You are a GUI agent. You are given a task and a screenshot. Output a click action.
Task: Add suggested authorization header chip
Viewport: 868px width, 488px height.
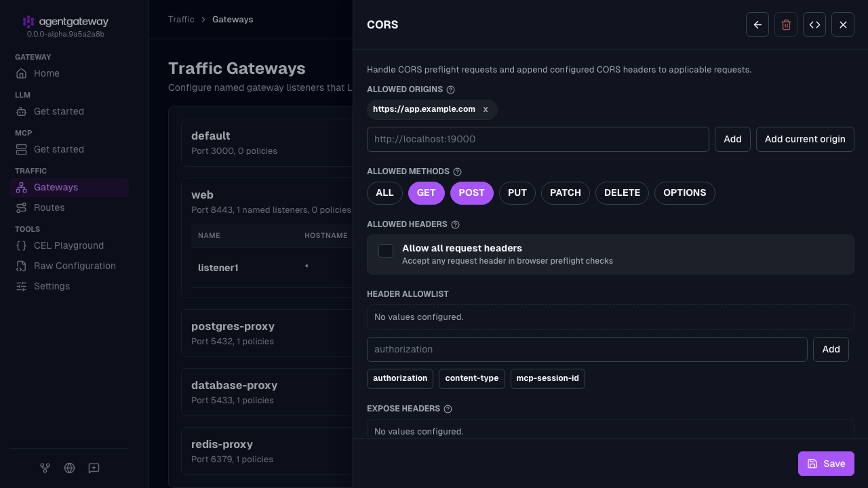click(x=400, y=378)
